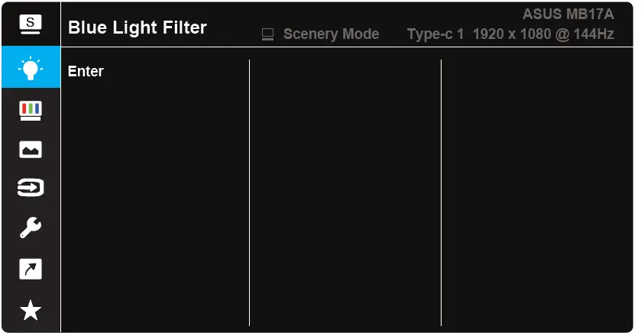Click the Scenery Mode label

(331, 34)
